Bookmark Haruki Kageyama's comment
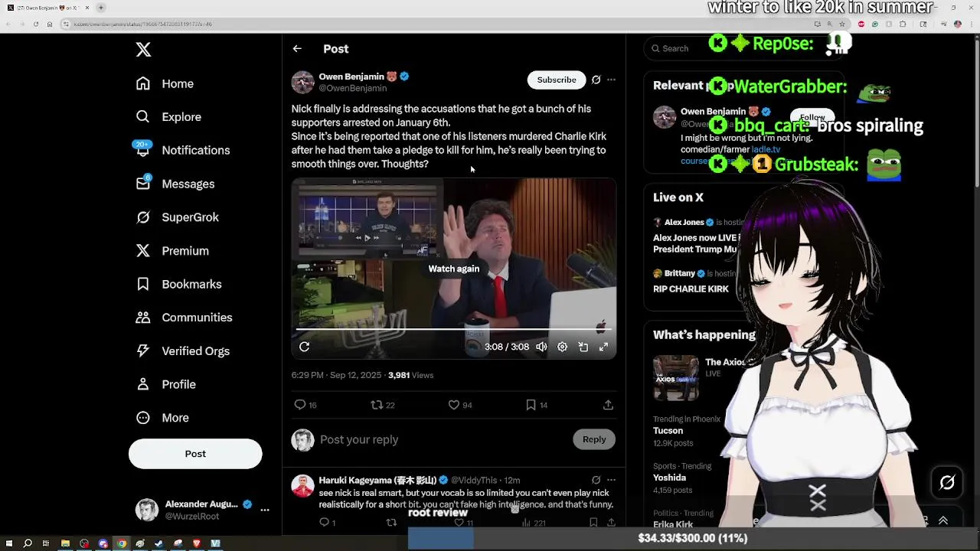 click(x=593, y=522)
